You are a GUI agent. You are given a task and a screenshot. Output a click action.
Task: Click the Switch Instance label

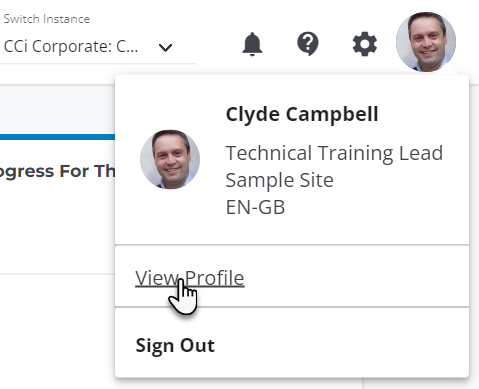pos(47,19)
